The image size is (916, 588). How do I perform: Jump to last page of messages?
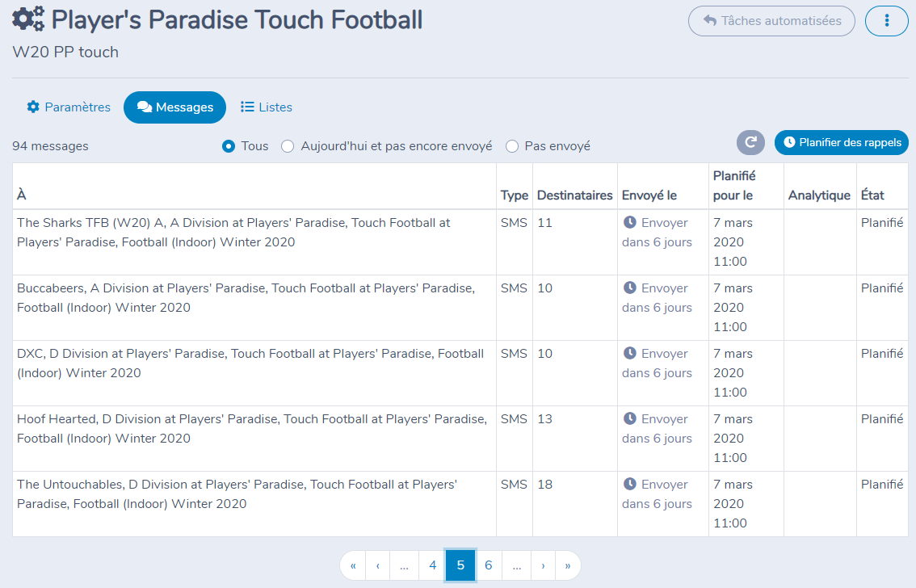pos(568,565)
